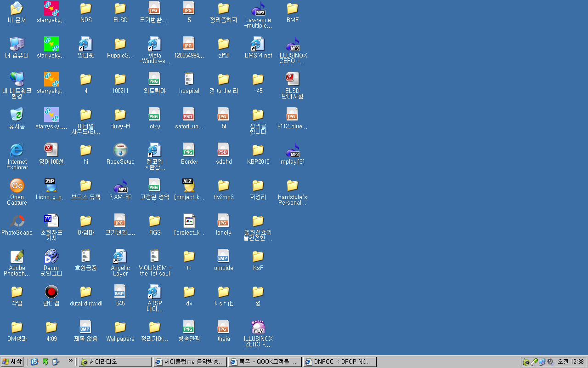Select the kicho_g_p ZIP archive icon
The height and width of the screenshot is (368, 588).
pyautogui.click(x=51, y=186)
